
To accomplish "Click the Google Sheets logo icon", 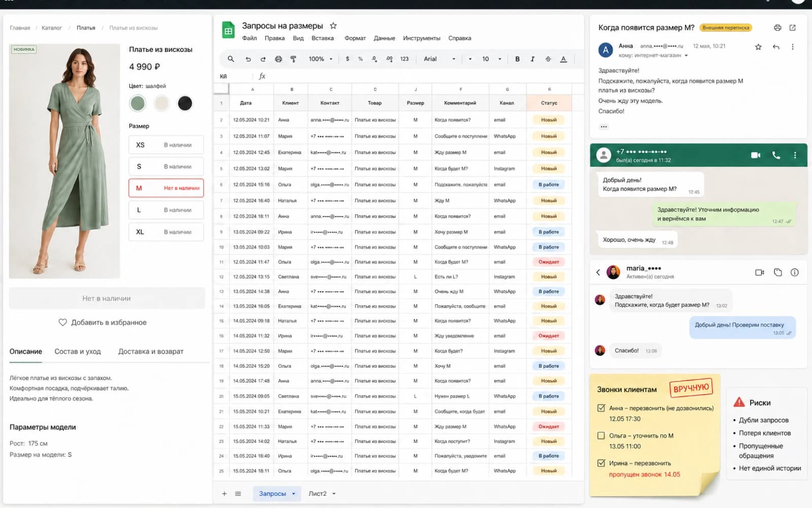I will [x=228, y=30].
